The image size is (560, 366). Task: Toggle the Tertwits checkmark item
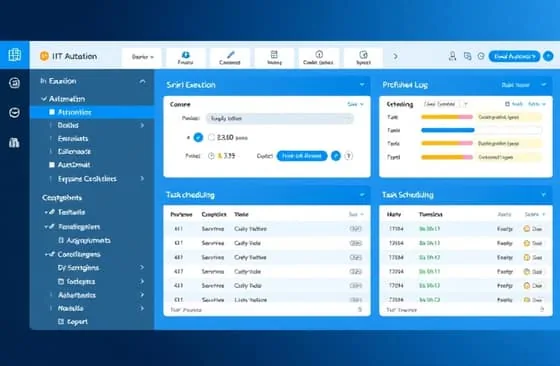tap(50, 212)
